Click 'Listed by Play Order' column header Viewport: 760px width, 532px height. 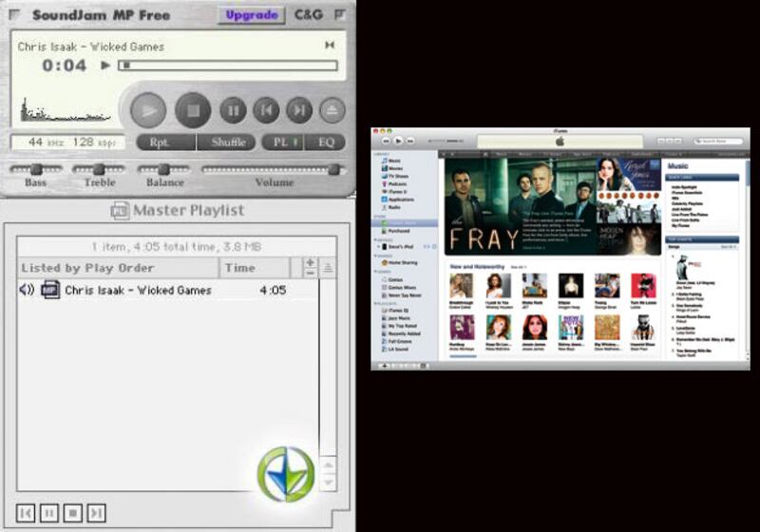coord(118,268)
